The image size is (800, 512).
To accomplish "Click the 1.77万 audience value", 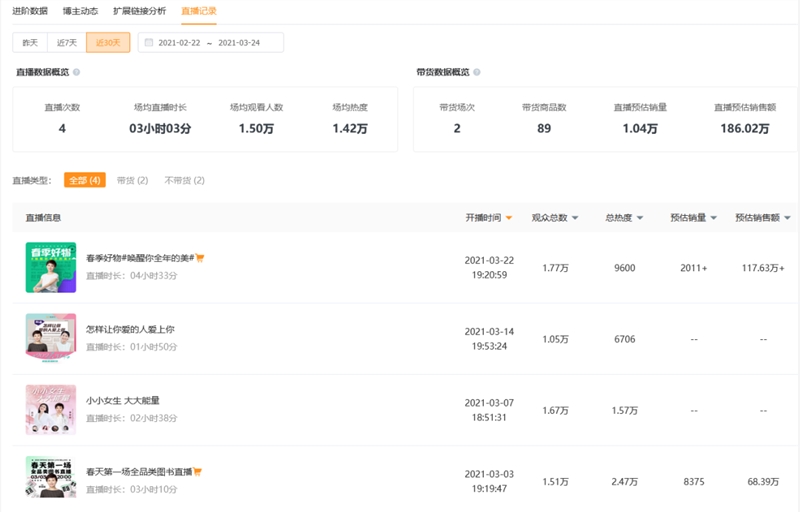I will click(555, 268).
